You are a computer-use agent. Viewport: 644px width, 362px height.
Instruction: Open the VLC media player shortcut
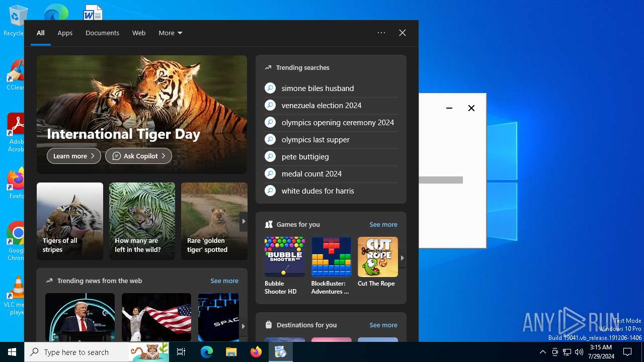click(x=15, y=296)
